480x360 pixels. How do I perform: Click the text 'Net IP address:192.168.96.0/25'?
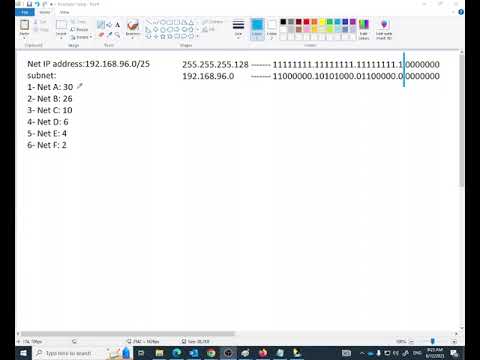pyautogui.click(x=88, y=64)
